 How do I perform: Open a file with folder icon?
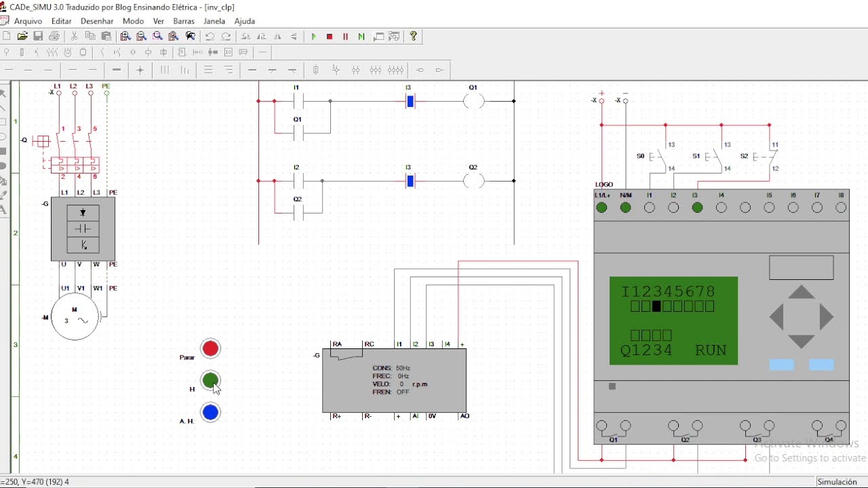tap(22, 37)
